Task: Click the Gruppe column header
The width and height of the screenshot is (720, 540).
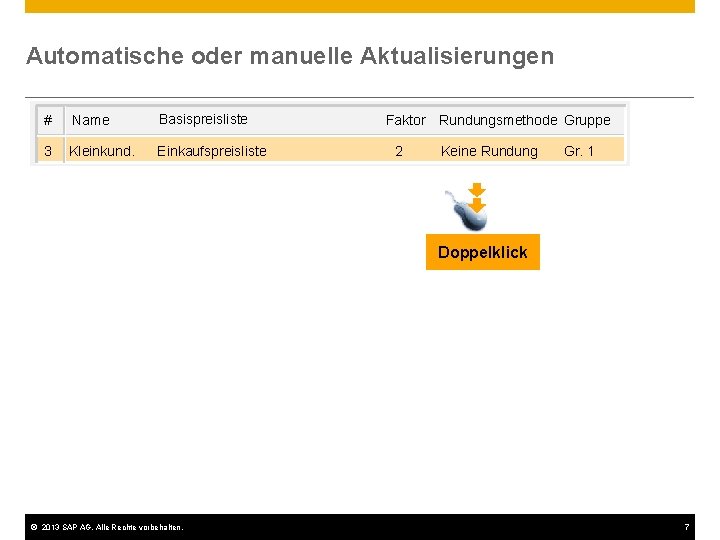Action: pyautogui.click(x=587, y=121)
